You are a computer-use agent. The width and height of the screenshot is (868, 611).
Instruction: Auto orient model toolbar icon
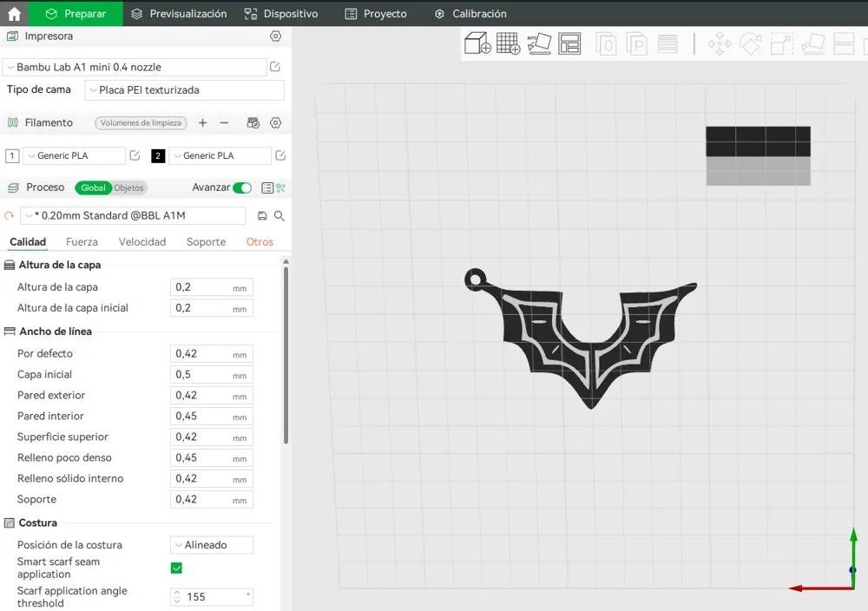point(539,43)
